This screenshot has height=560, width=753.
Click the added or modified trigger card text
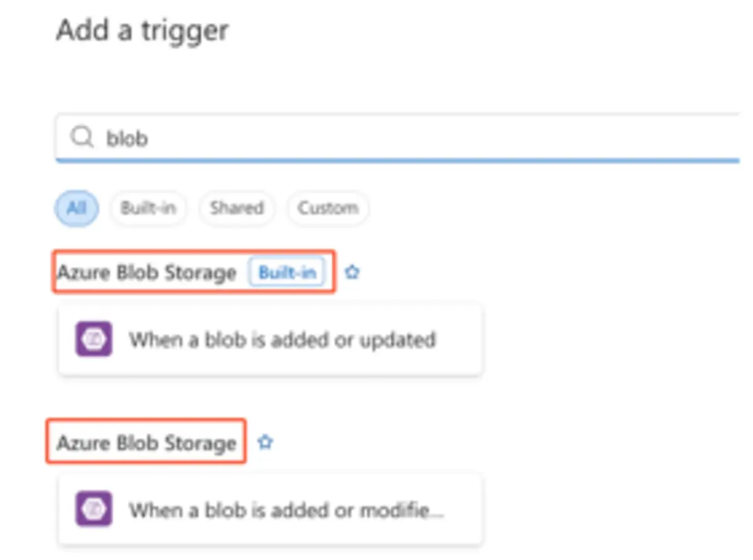pos(287,509)
